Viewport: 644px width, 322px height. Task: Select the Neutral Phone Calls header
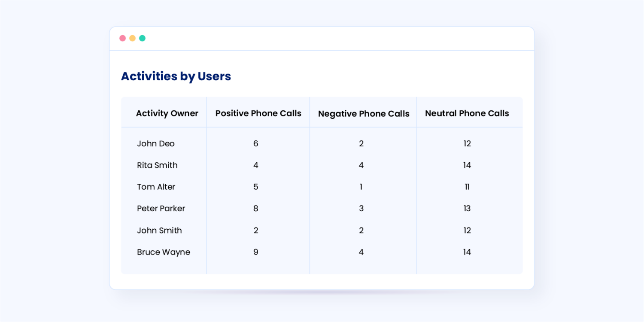(x=467, y=113)
